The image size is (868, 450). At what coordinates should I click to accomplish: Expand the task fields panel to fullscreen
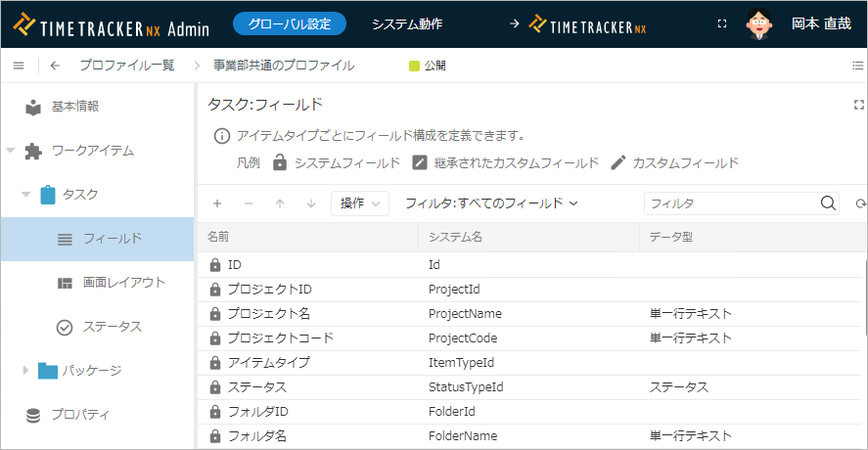coord(859,105)
